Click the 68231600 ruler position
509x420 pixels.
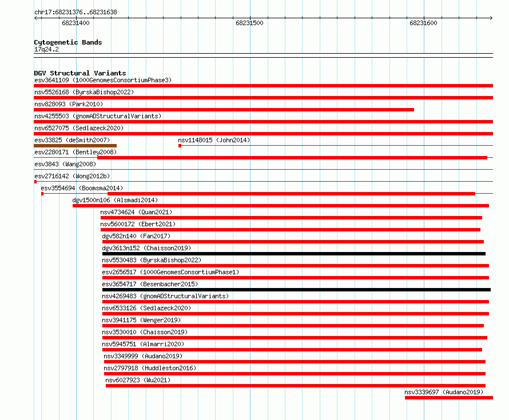coord(423,23)
